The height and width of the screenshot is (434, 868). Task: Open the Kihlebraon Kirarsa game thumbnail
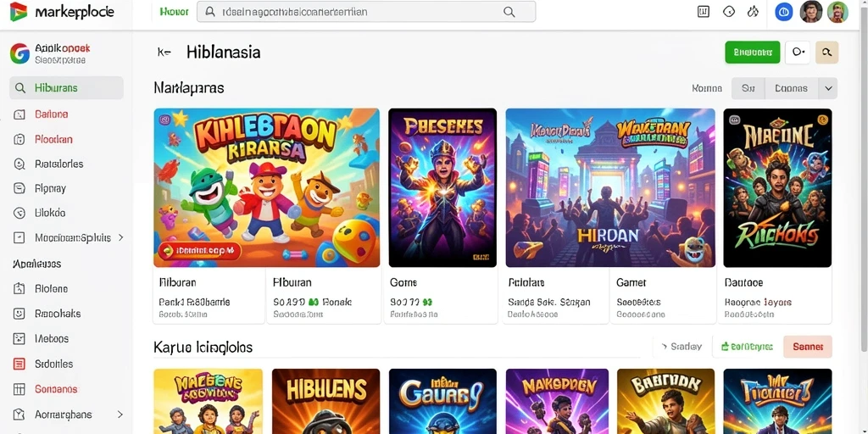(267, 187)
